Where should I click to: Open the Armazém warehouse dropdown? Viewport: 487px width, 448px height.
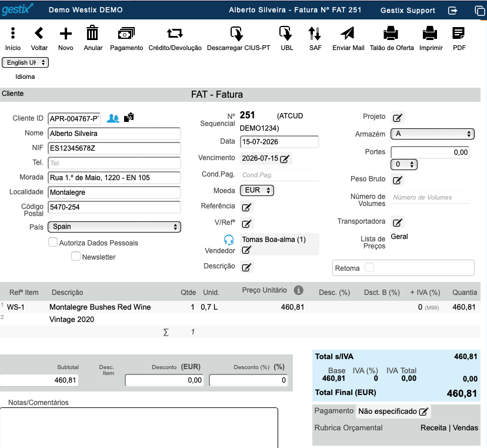pyautogui.click(x=432, y=134)
